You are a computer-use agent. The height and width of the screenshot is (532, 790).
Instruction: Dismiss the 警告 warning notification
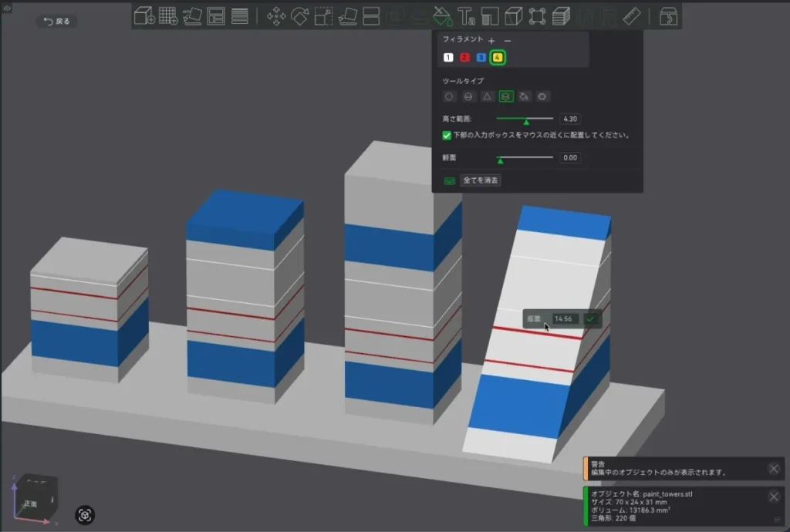point(774,469)
